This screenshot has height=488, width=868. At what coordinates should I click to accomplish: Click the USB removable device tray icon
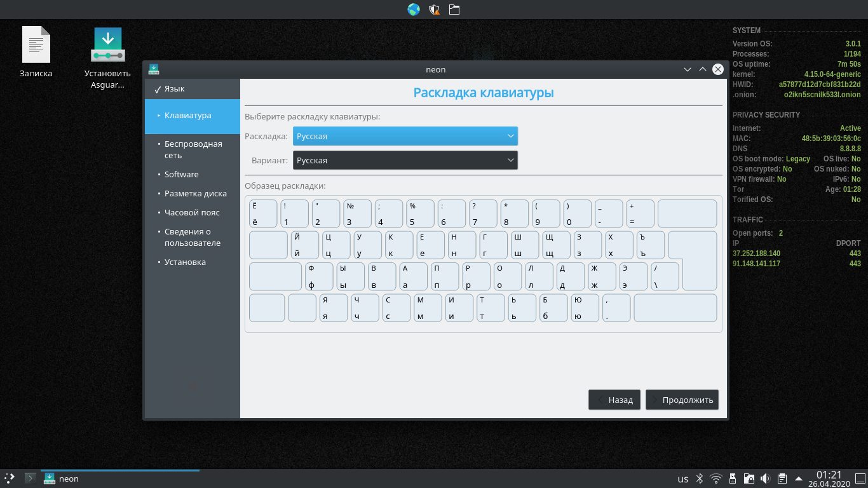[733, 478]
